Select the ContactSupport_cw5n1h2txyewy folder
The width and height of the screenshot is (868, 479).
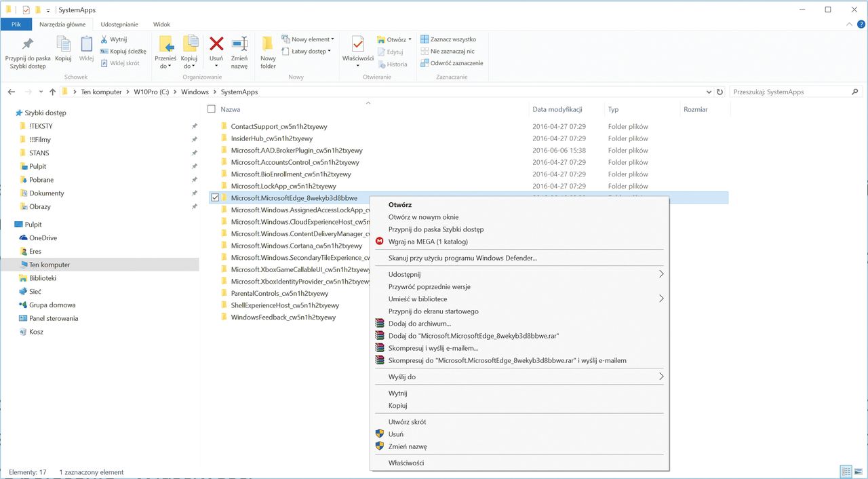279,126
